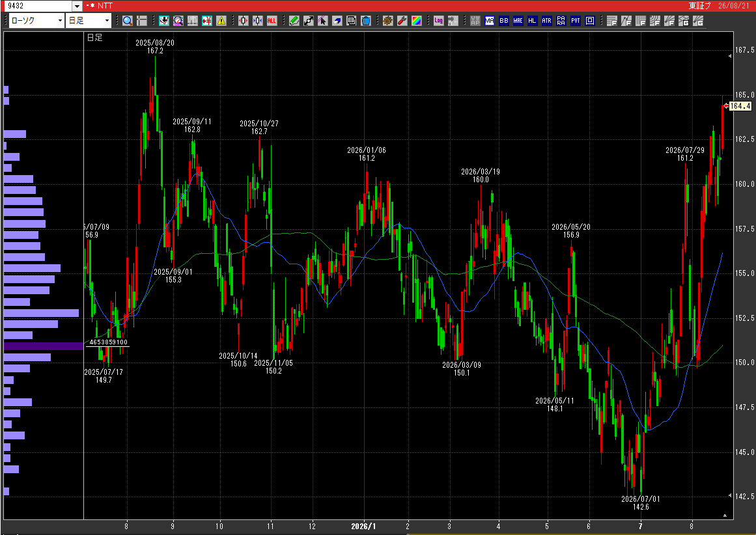Narrow candles with the blue arrows icon
756x535 pixels.
(x=257, y=21)
